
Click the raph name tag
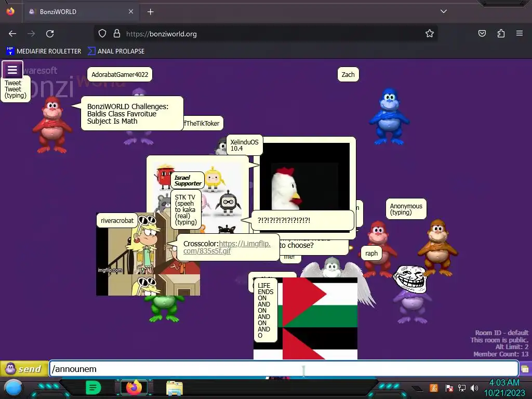point(371,254)
